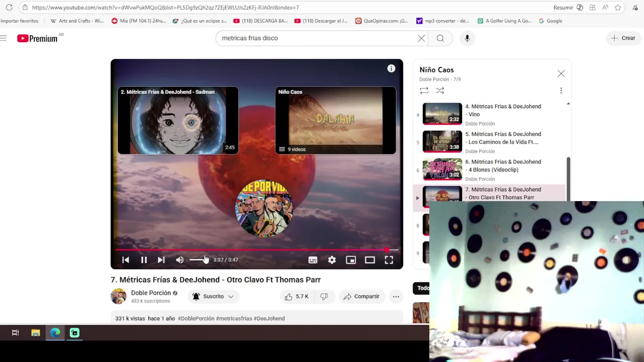Pause the playing video
The height and width of the screenshot is (362, 644).
pyautogui.click(x=144, y=260)
